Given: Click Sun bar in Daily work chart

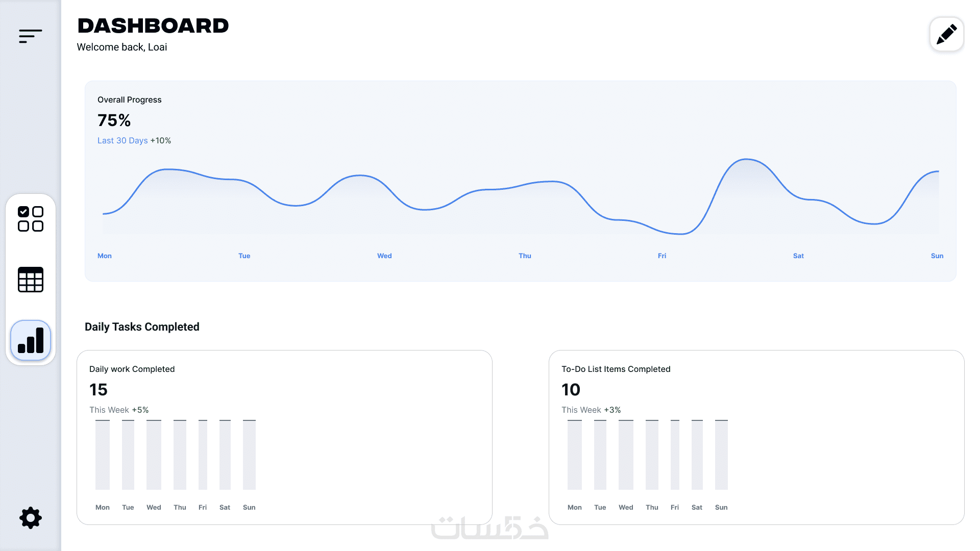Looking at the screenshot, I should [x=249, y=455].
